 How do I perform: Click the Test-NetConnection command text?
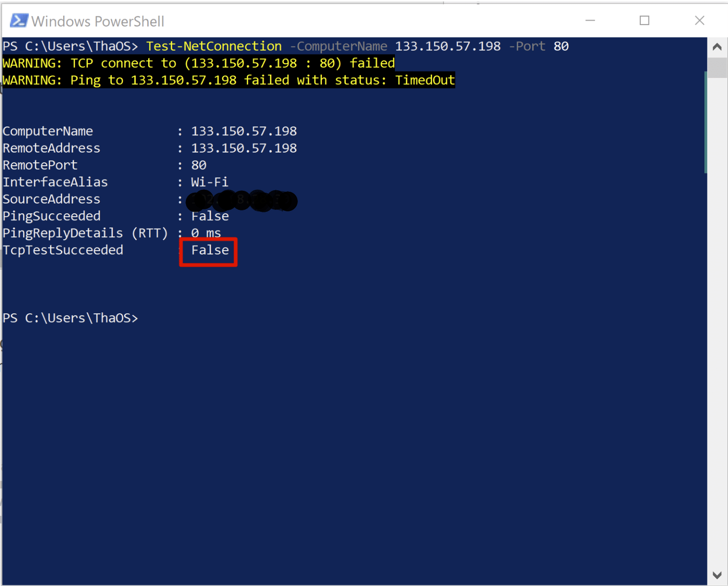[214, 47]
